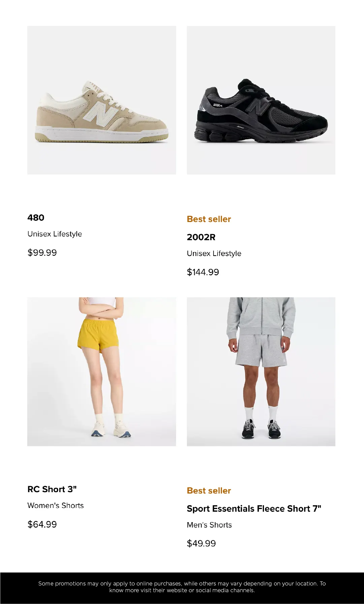This screenshot has height=604, width=364.
Task: View the grey Fleece Short product photo
Action: [261, 372]
